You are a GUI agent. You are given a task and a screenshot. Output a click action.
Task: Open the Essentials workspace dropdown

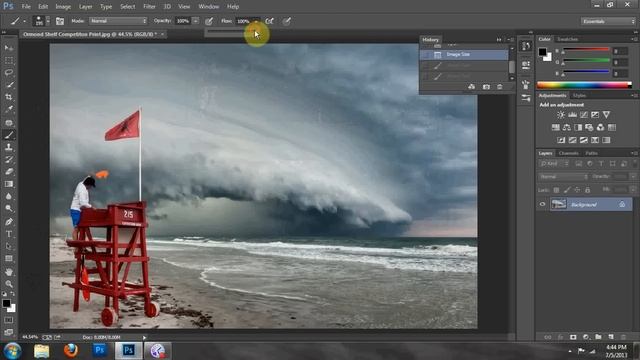608,21
